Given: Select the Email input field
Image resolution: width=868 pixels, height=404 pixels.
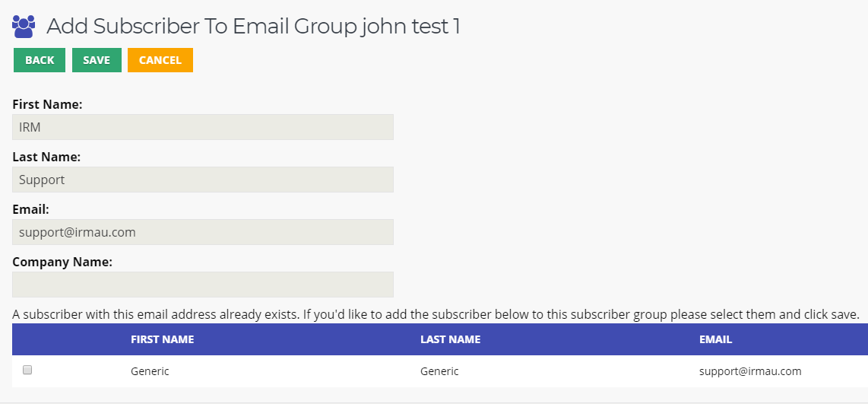Looking at the screenshot, I should coord(203,231).
